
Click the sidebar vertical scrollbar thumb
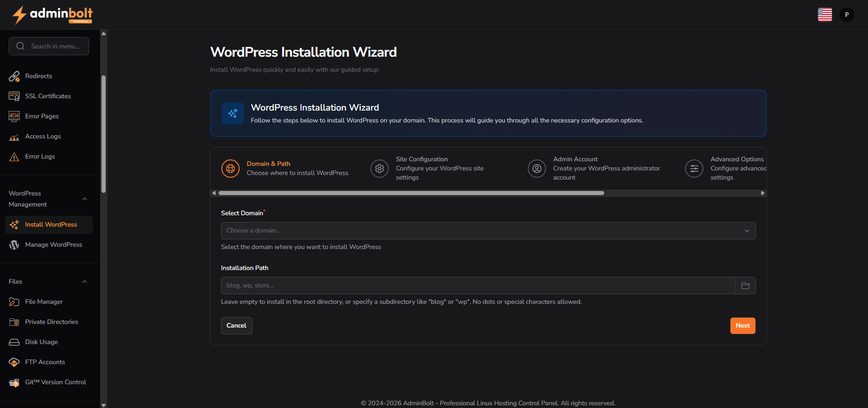coord(104,134)
